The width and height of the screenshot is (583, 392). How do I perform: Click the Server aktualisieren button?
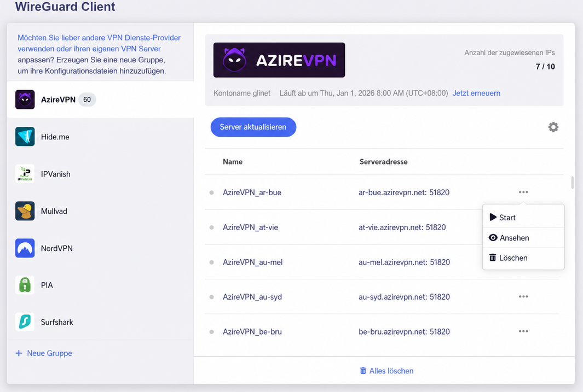(x=253, y=127)
